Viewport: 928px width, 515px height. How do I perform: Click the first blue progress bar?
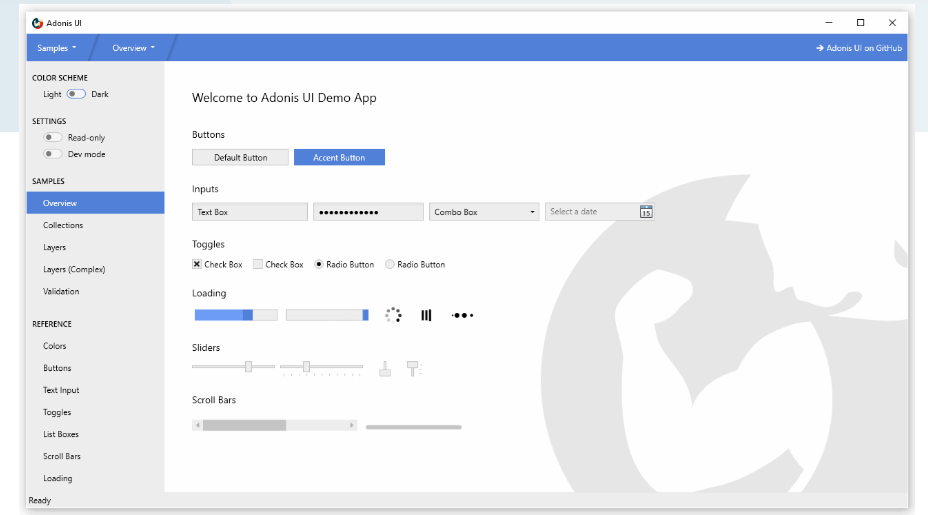click(236, 315)
